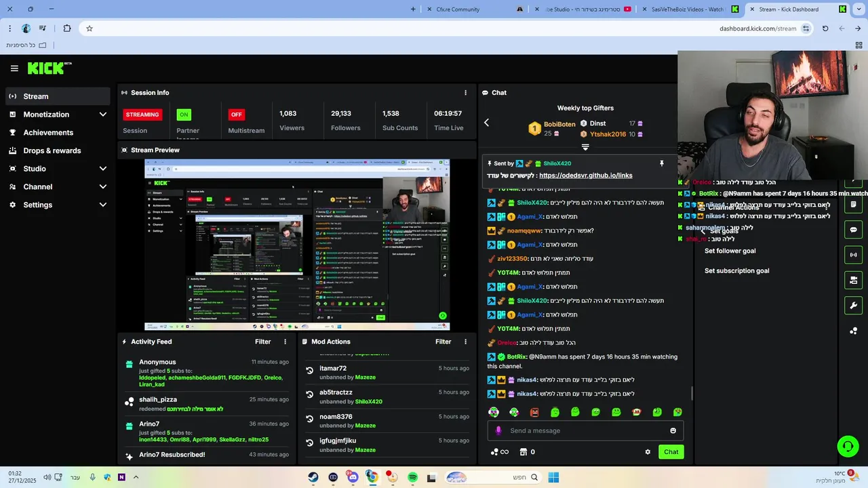Click the 29,133 Followers stat
This screenshot has height=488, width=868.
345,120
